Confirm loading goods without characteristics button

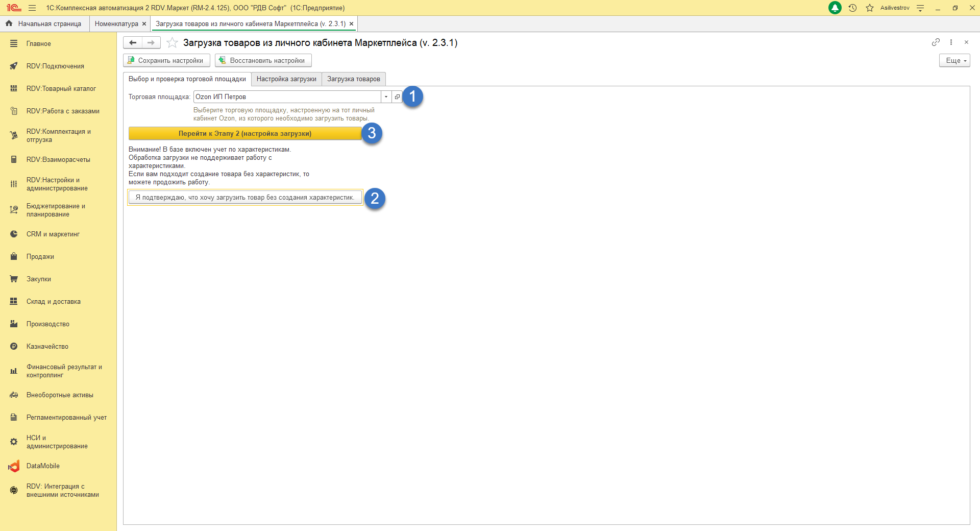[x=245, y=198]
